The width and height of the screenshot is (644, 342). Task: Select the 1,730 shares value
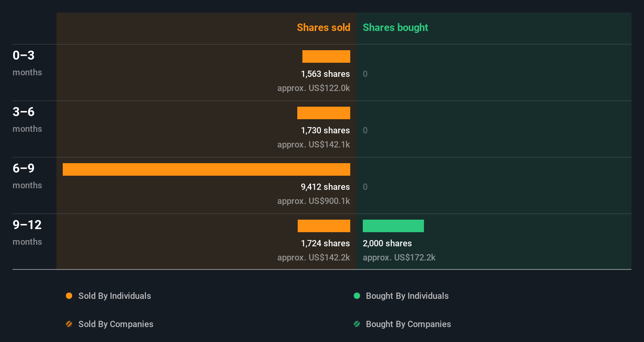click(x=325, y=131)
